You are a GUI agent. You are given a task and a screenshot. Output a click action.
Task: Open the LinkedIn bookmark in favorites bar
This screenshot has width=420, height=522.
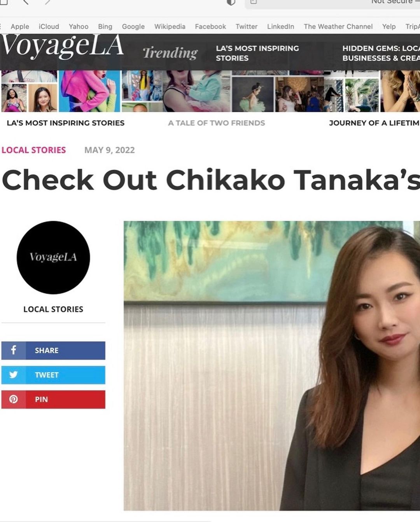[280, 26]
